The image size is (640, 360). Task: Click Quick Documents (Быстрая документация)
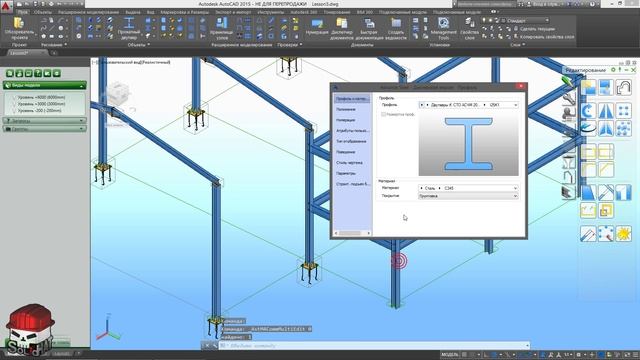pos(369,28)
